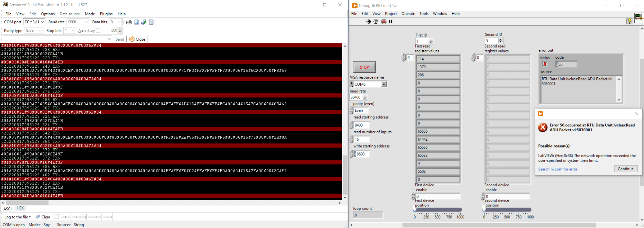Open LabVIEW Operate menu

[x=408, y=14]
